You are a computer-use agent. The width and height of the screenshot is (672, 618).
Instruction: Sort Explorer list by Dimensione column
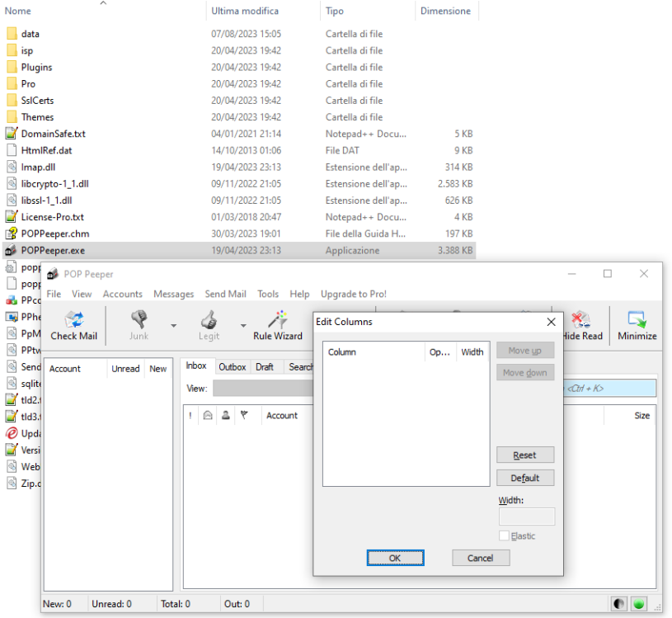pos(447,11)
